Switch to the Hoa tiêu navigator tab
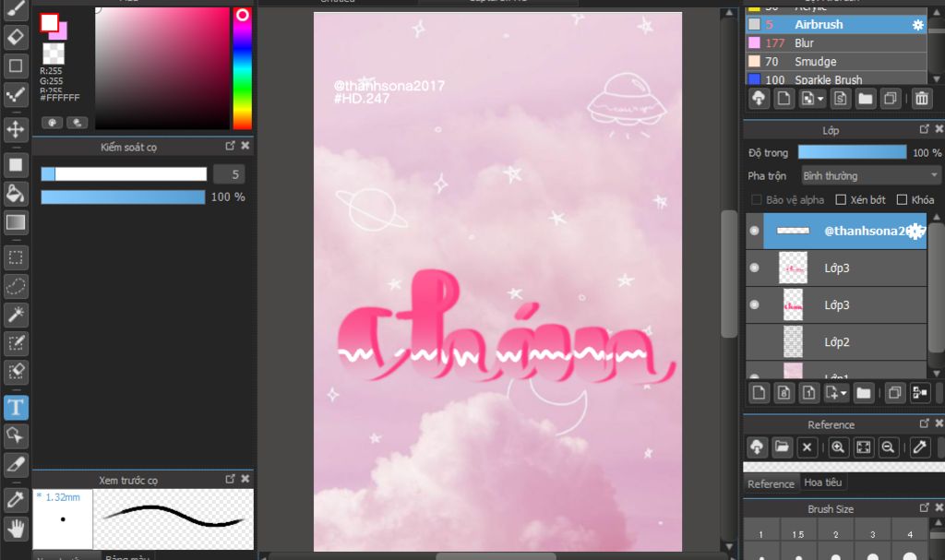The width and height of the screenshot is (945, 560). (x=822, y=483)
